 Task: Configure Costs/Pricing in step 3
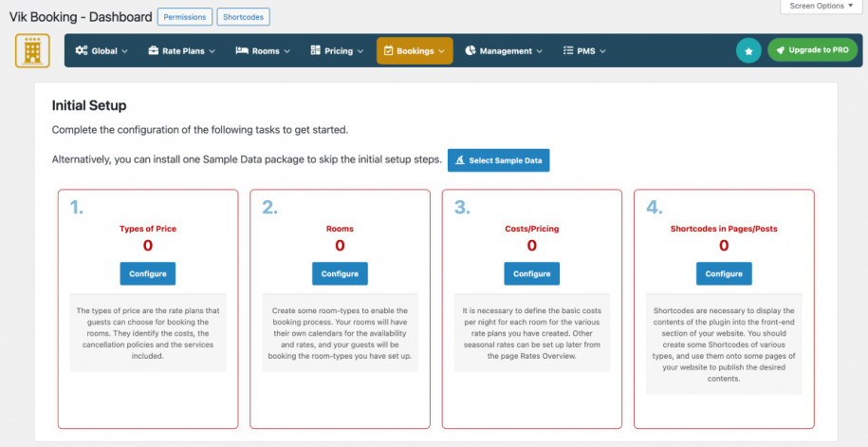pyautogui.click(x=531, y=273)
